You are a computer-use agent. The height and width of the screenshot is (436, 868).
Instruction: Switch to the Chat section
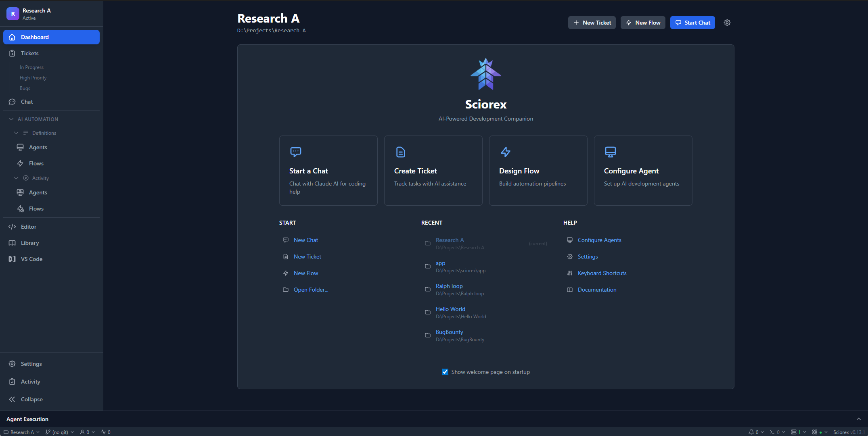tap(27, 102)
